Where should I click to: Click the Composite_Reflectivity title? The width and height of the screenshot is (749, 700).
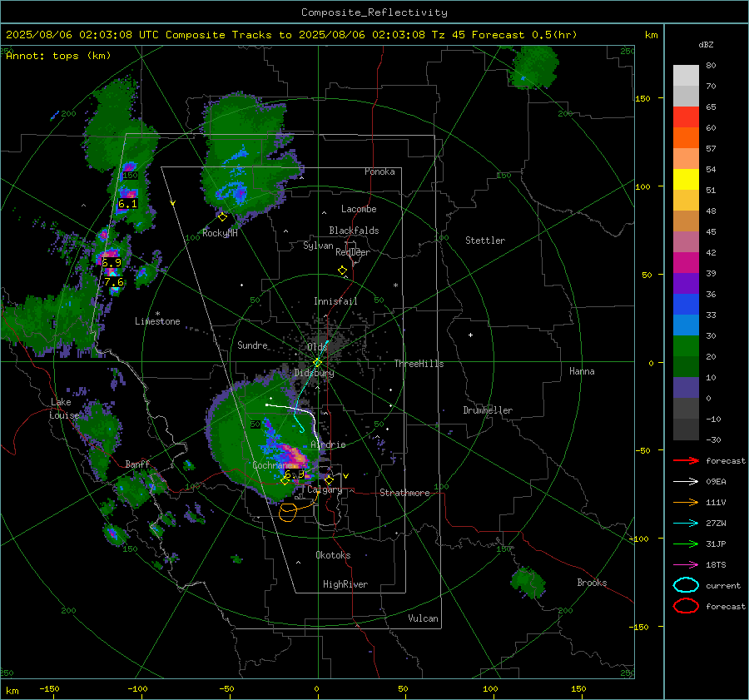click(374, 12)
